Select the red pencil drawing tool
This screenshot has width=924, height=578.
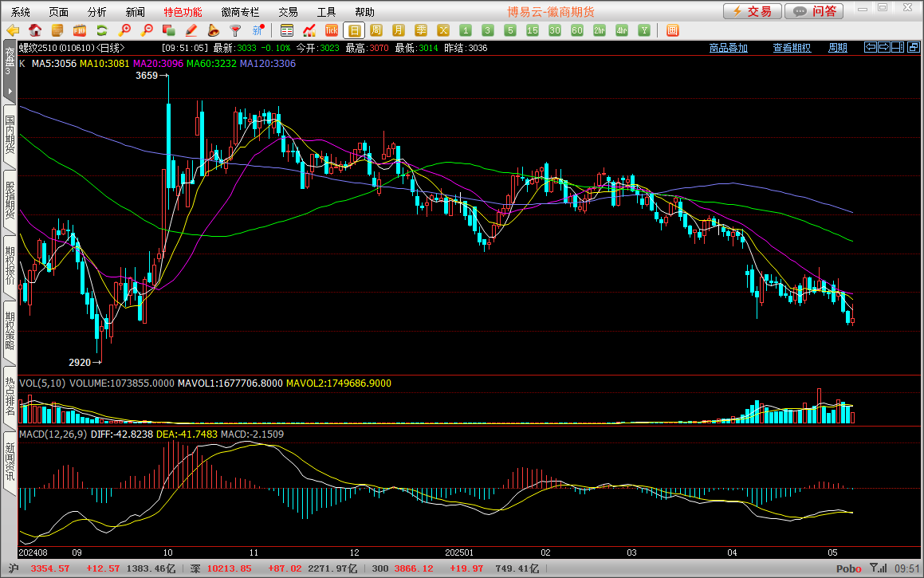[191, 30]
